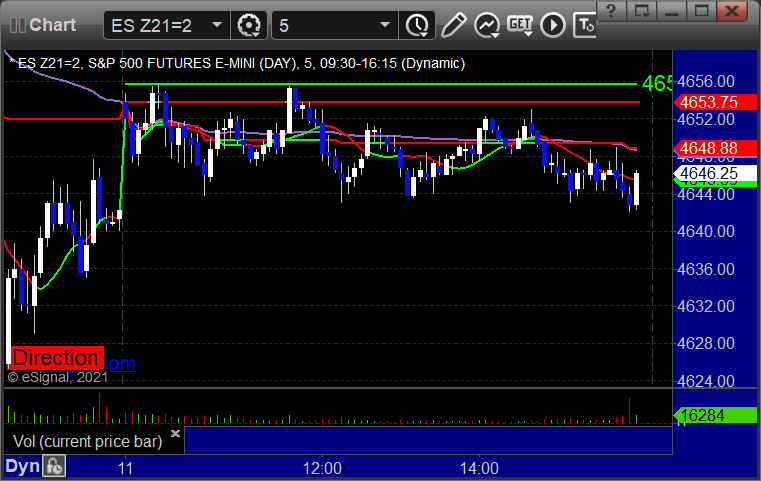
Task: Click the red 4648.88 price marker
Action: click(714, 148)
